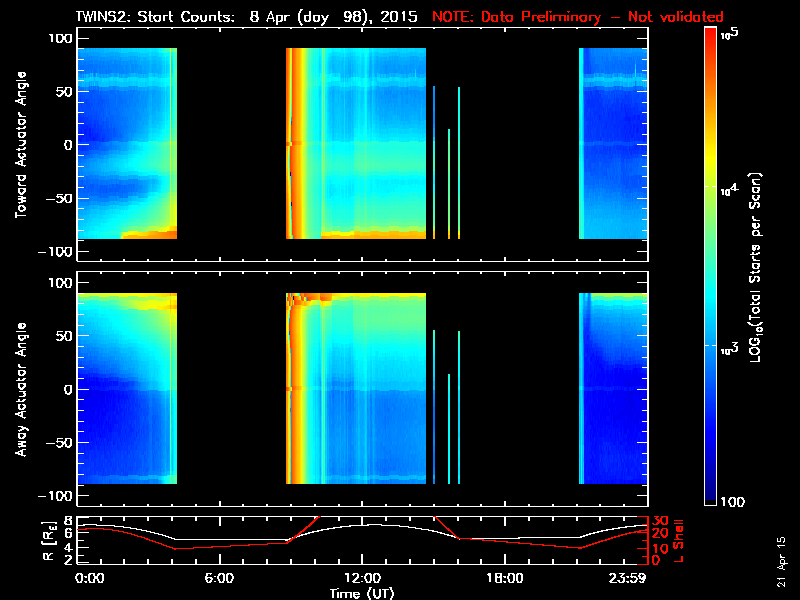Click the 10^3 tick on color bar

729,343
